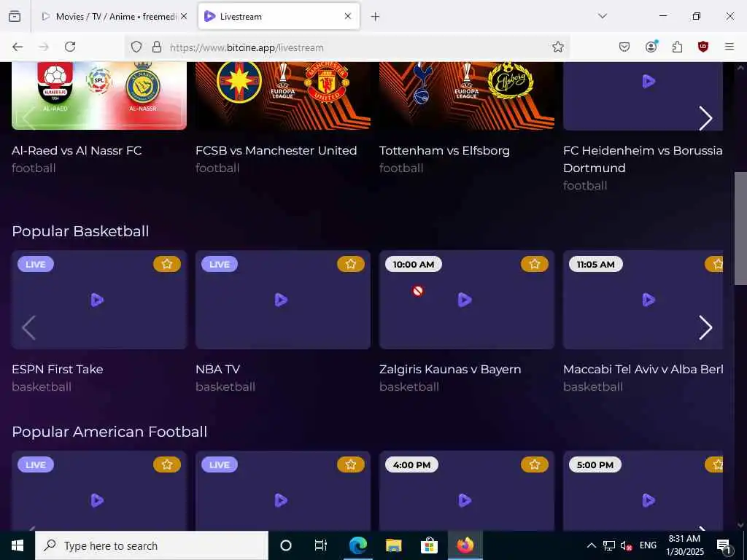Open uBlock Origin extension popup
The height and width of the screenshot is (560, 747).
coord(703,47)
